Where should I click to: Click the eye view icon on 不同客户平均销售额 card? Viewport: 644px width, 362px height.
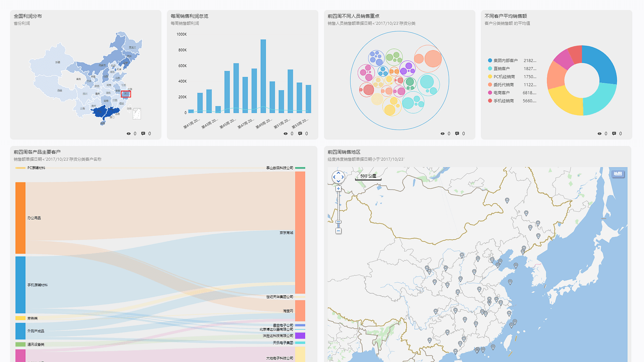coord(600,134)
